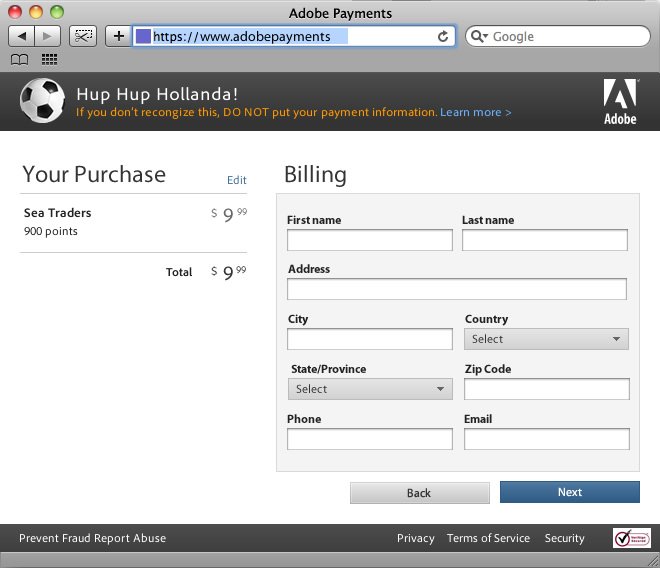Screen dimensions: 660x568
Task: Reload the page with refresh icon
Action: pyautogui.click(x=443, y=37)
